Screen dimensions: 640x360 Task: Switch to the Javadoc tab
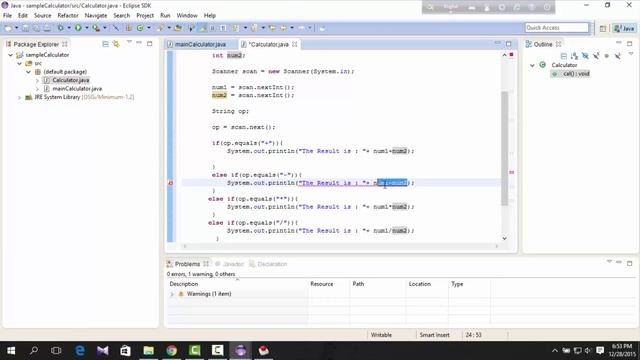[229, 264]
